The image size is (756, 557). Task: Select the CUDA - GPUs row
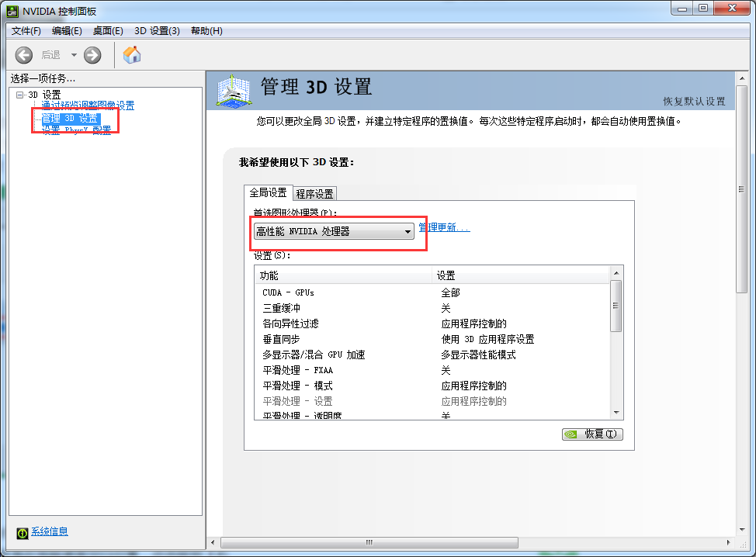click(433, 292)
